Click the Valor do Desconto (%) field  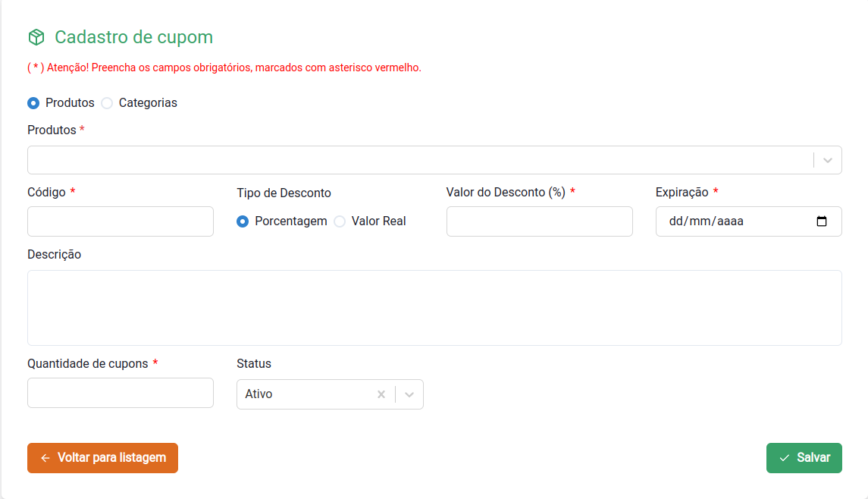click(x=539, y=221)
